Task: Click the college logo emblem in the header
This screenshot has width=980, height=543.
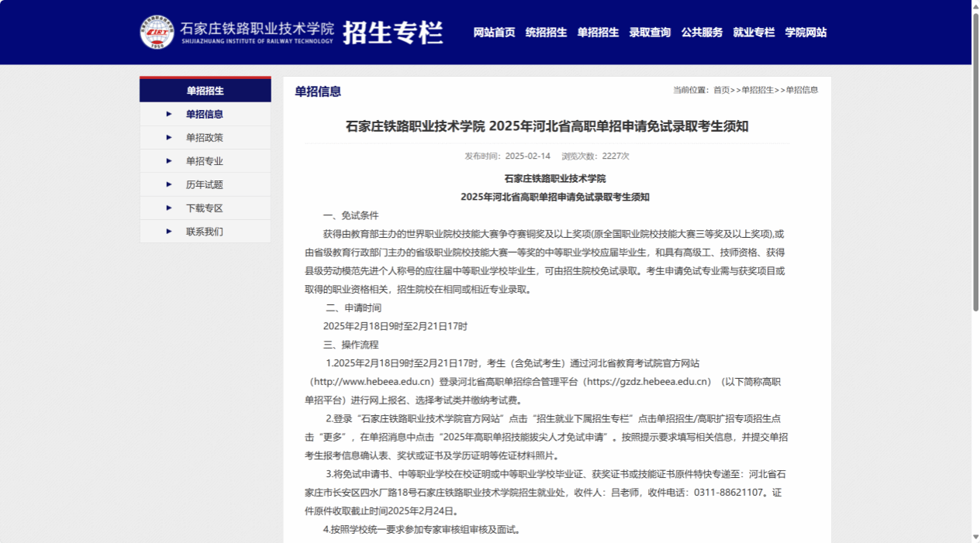Action: pyautogui.click(x=157, y=32)
